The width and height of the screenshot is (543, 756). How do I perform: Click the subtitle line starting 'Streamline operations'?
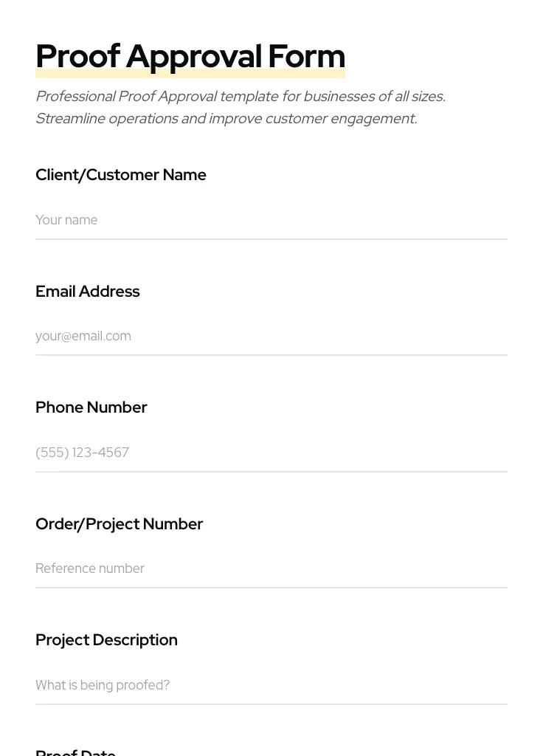226,119
